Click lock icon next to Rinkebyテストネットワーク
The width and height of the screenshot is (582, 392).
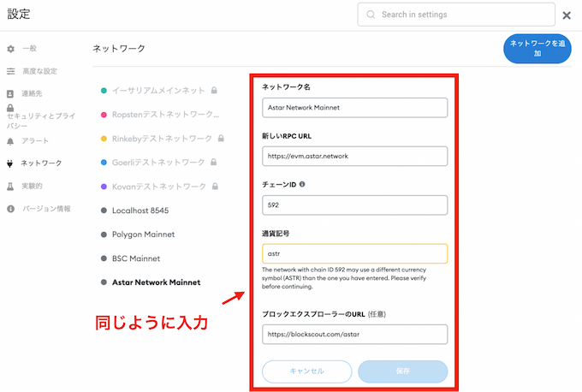click(221, 139)
